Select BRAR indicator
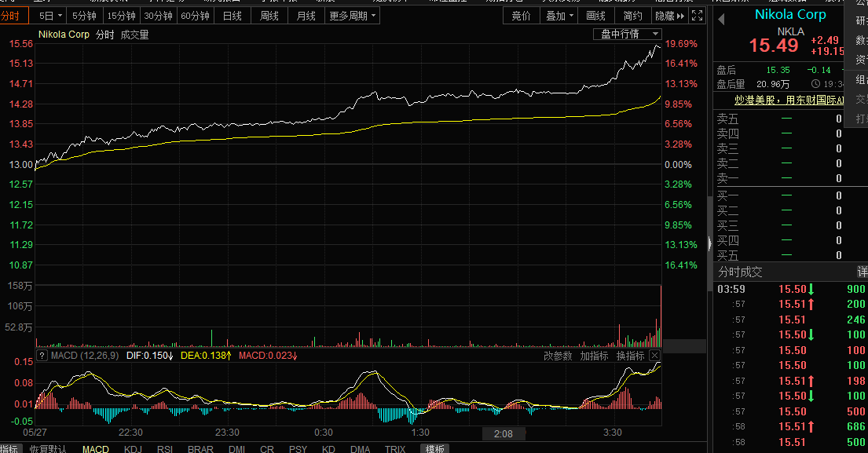 tap(200, 448)
